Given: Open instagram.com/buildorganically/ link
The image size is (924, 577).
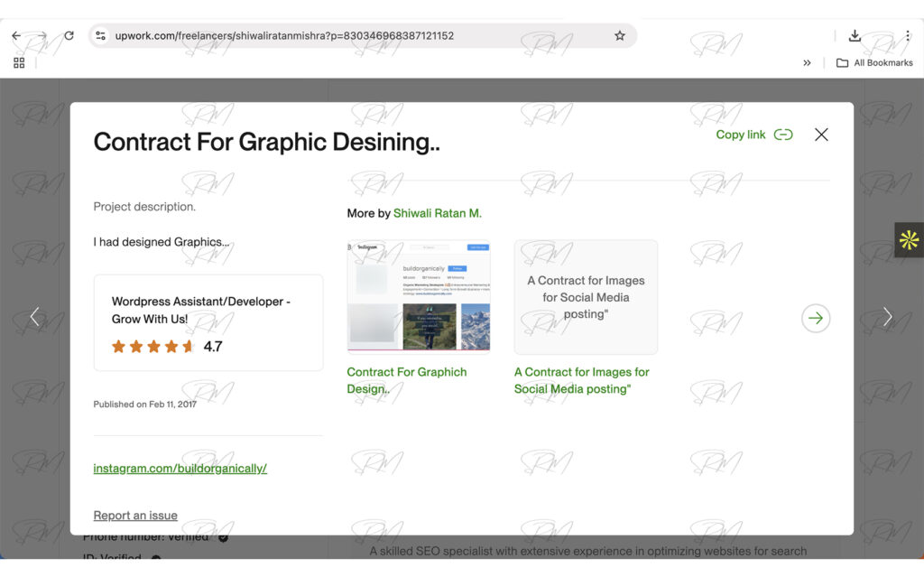Looking at the screenshot, I should 180,468.
